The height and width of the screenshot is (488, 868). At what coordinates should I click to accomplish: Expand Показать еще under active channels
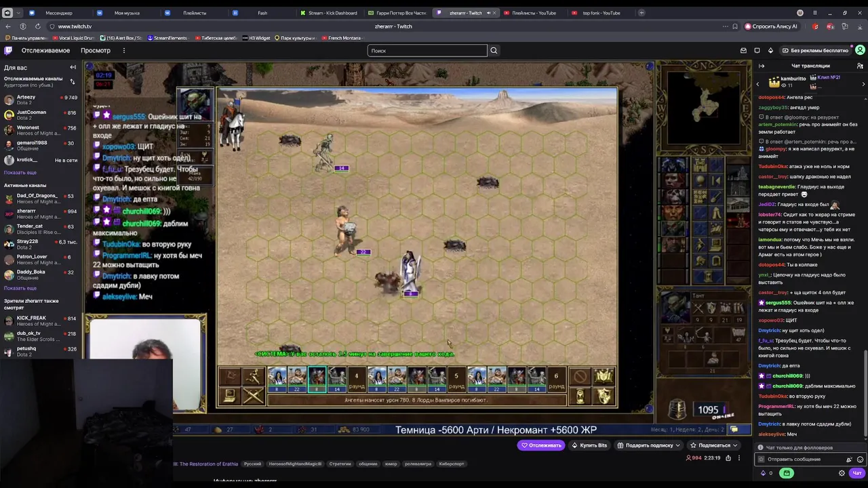point(20,288)
